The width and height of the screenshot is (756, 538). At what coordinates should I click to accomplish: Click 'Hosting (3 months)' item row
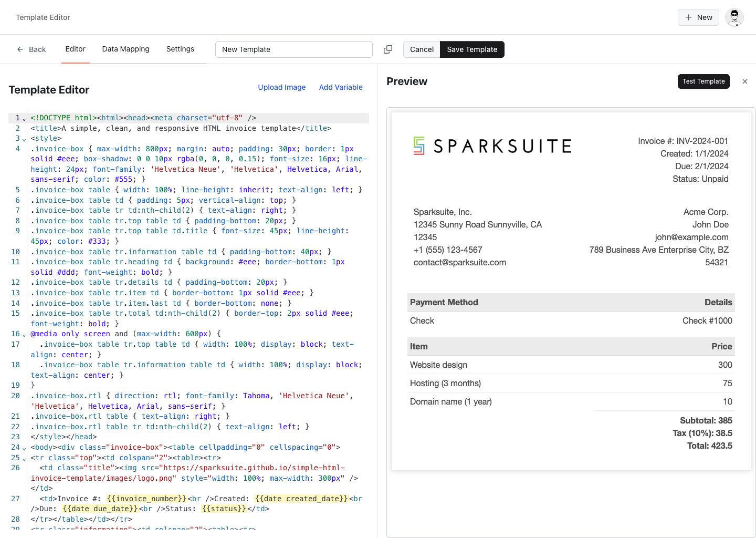point(571,383)
